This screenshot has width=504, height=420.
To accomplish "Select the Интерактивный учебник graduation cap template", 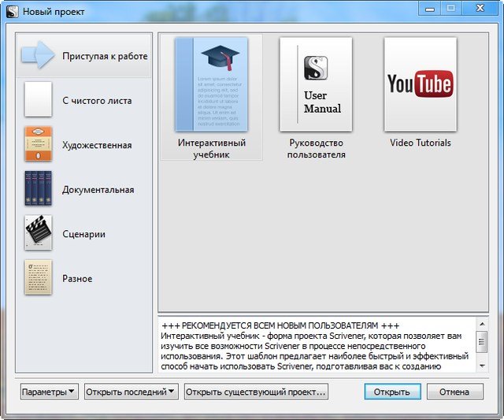I will click(211, 84).
